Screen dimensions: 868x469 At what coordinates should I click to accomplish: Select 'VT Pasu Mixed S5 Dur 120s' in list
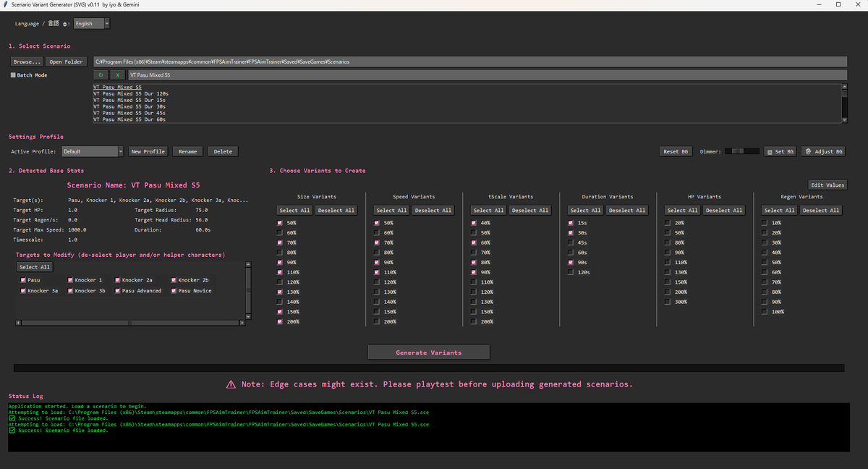[x=131, y=93]
